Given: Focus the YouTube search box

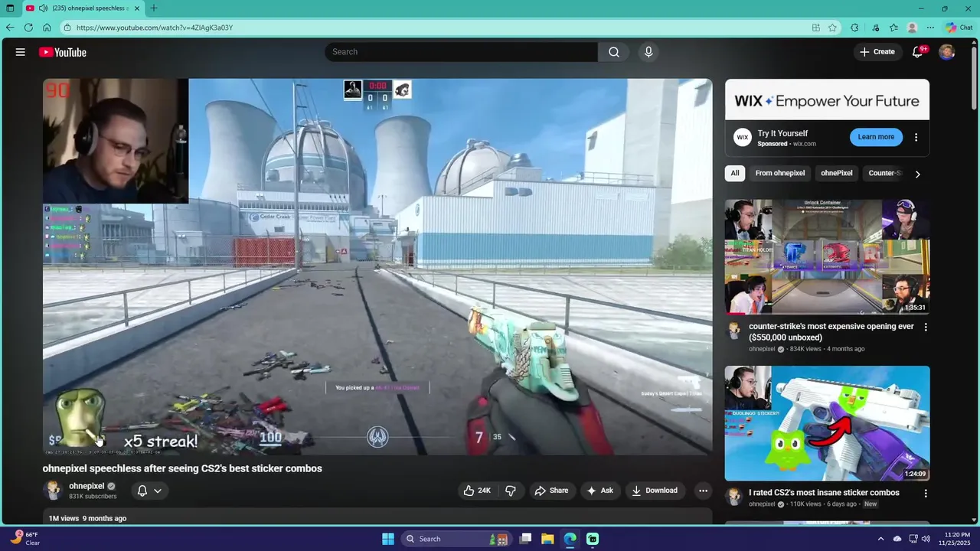Looking at the screenshot, I should pos(461,52).
